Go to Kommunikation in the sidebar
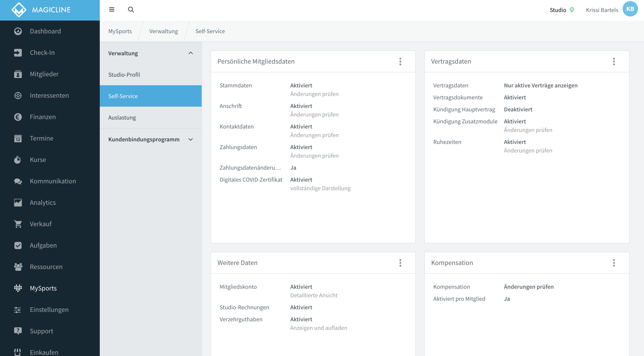This screenshot has width=644, height=356. click(x=50, y=181)
